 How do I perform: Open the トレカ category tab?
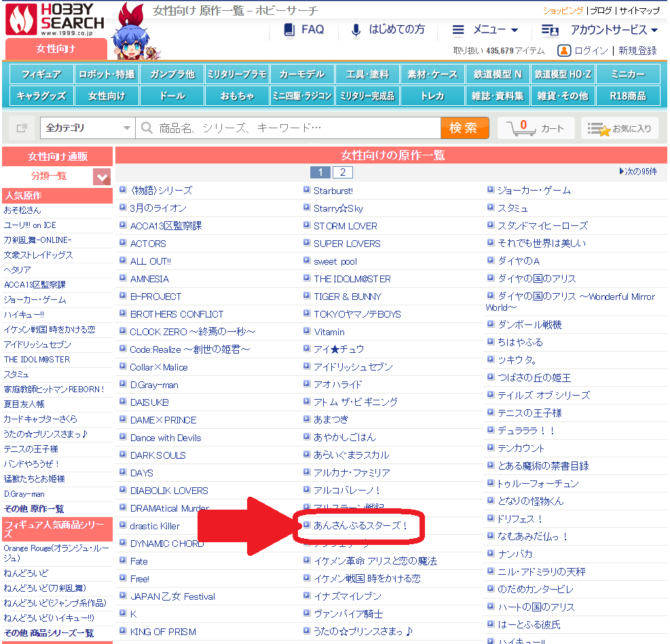coord(432,96)
